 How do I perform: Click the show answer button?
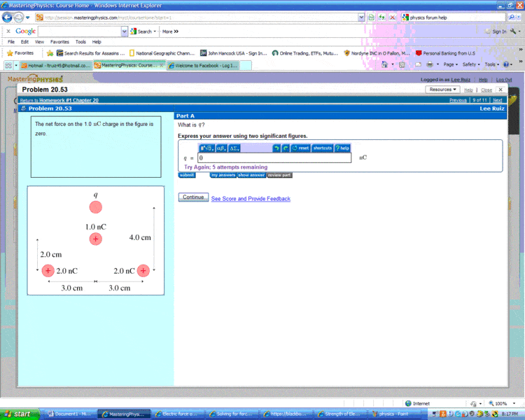click(x=251, y=175)
